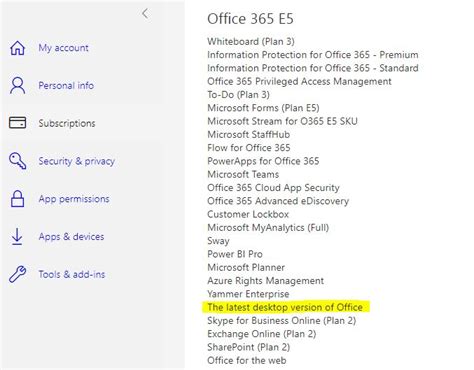Open Security & privacy settings
This screenshot has height=370, width=474.
[77, 161]
